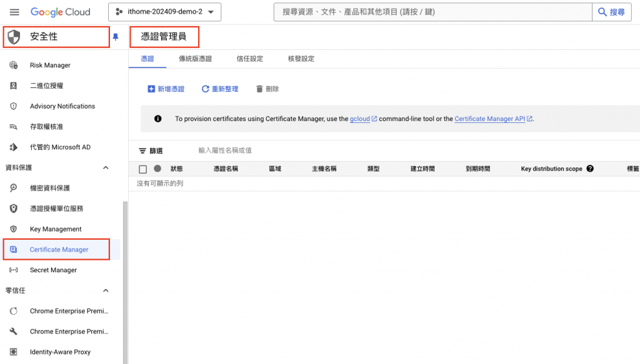The width and height of the screenshot is (640, 364).
Task: Open 代管的 Microsoft AD in sidebar
Action: [x=61, y=147]
